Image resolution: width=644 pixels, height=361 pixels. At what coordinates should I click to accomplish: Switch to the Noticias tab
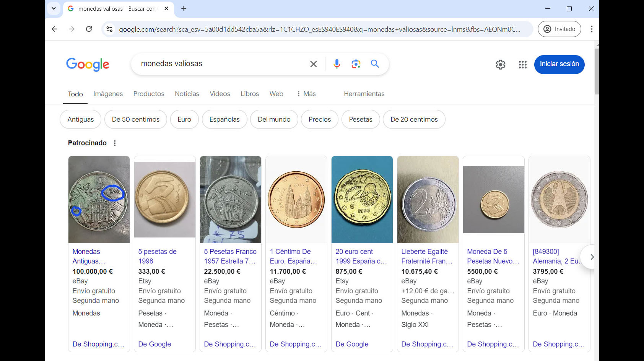pos(187,94)
